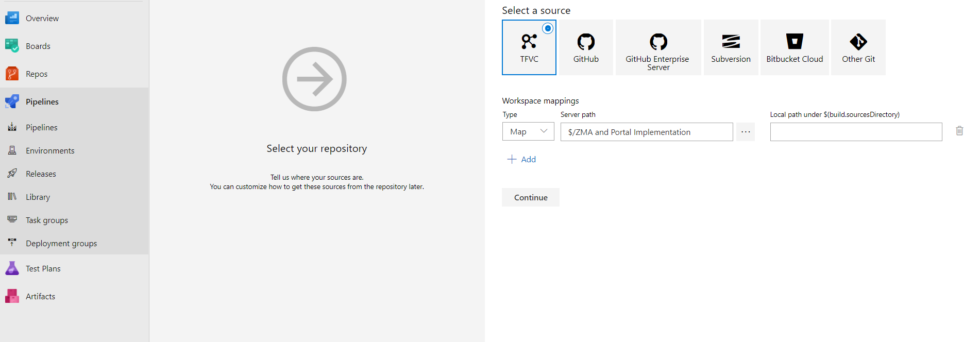
Task: Go to Environments under Pipelines
Action: (50, 151)
